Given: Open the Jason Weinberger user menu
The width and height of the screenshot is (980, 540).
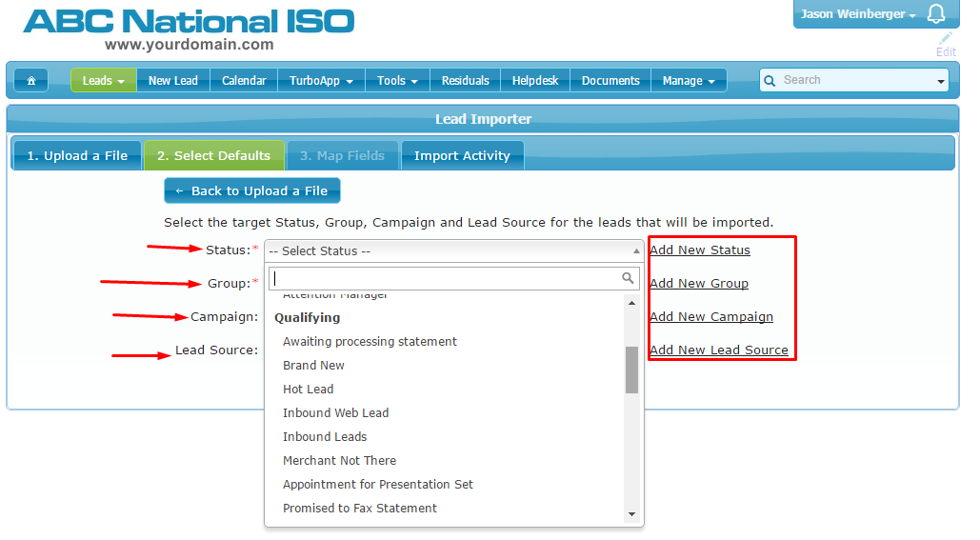Looking at the screenshot, I should click(858, 14).
